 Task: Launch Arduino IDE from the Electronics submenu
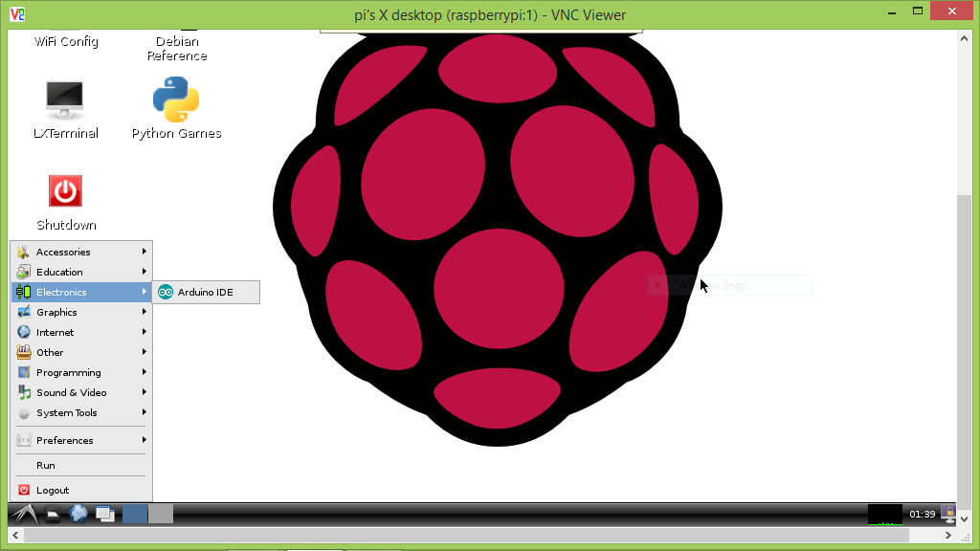tap(206, 293)
